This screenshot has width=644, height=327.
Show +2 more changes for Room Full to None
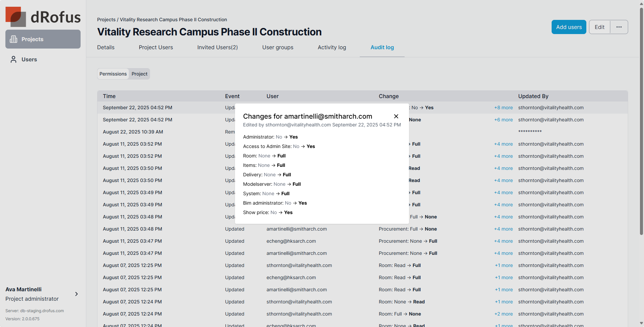click(503, 314)
